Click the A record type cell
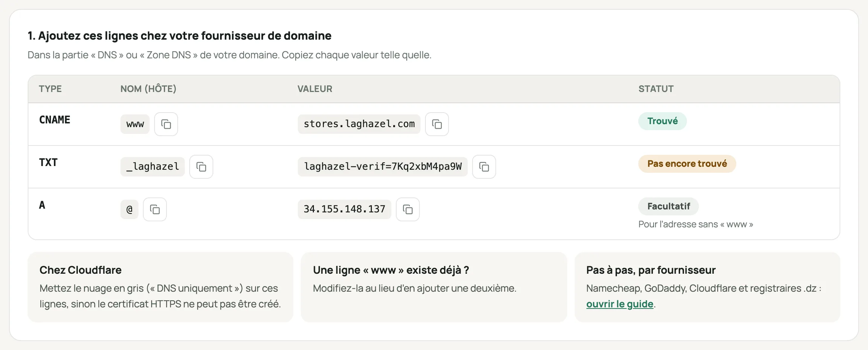The image size is (868, 350). (42, 205)
